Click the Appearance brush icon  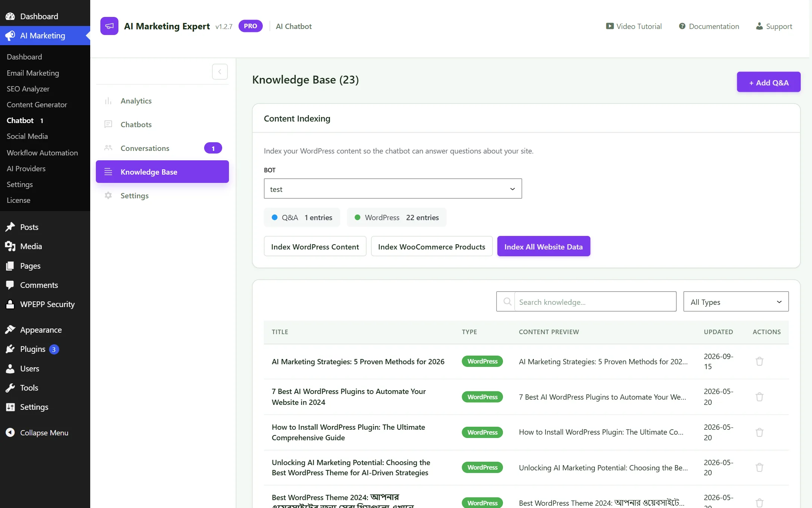tap(10, 330)
